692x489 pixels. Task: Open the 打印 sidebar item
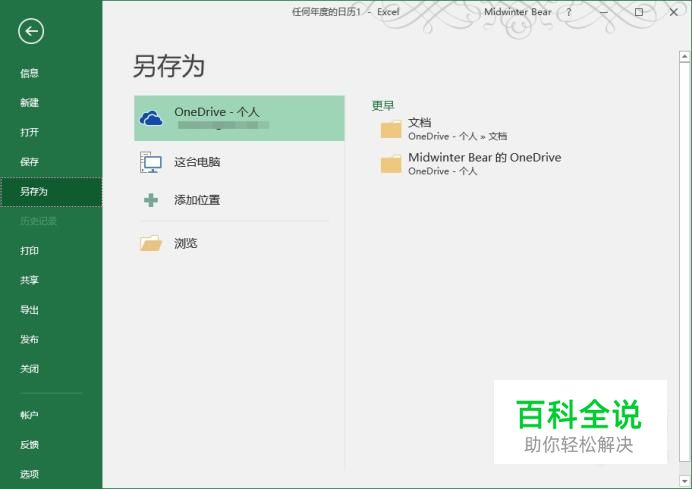(51, 251)
